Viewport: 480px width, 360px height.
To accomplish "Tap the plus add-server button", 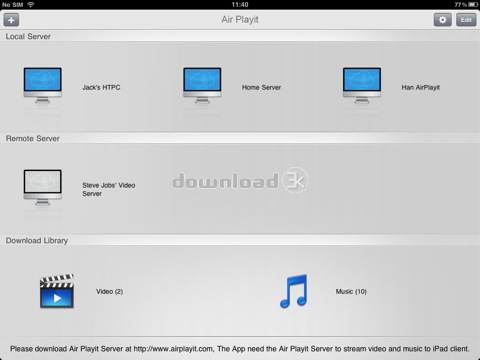I will pyautogui.click(x=11, y=20).
